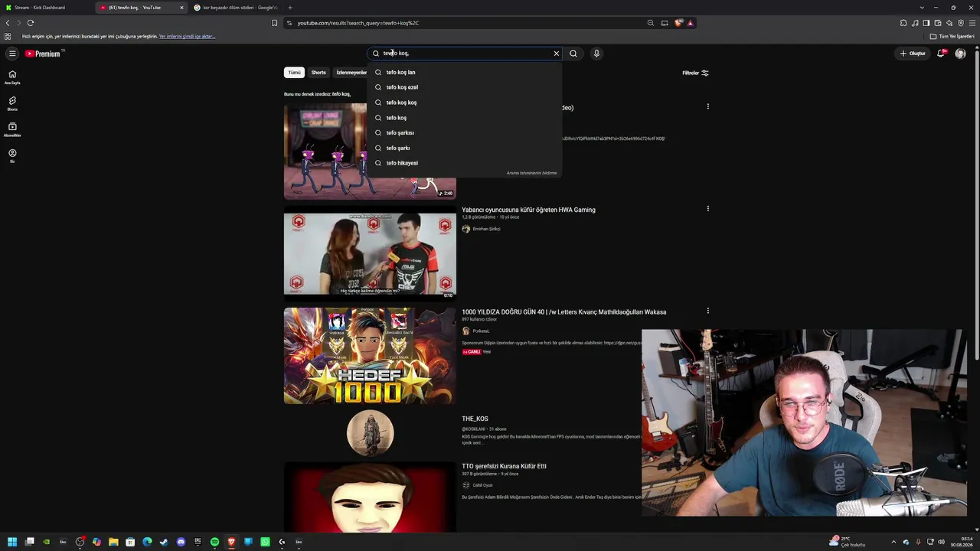This screenshot has width=980, height=551.
Task: Open more options for HWA Gaming video
Action: click(x=707, y=208)
